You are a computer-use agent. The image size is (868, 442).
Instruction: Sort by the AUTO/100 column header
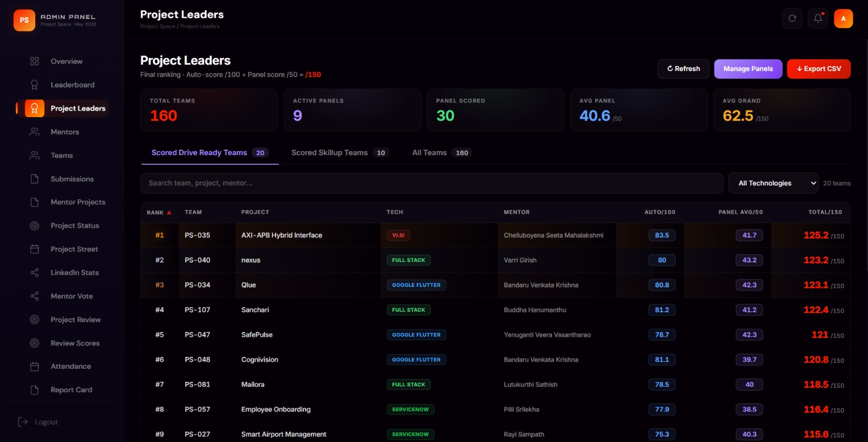(x=660, y=213)
